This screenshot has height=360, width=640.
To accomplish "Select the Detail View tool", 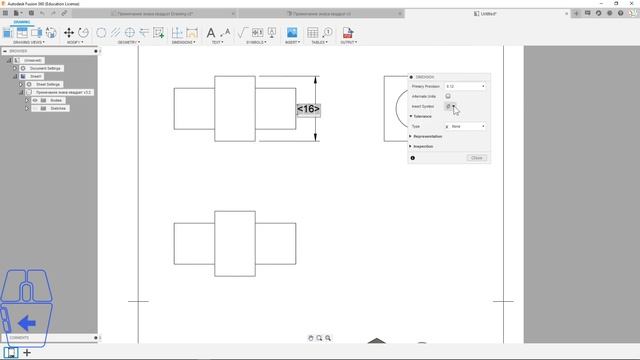I will 51,33.
